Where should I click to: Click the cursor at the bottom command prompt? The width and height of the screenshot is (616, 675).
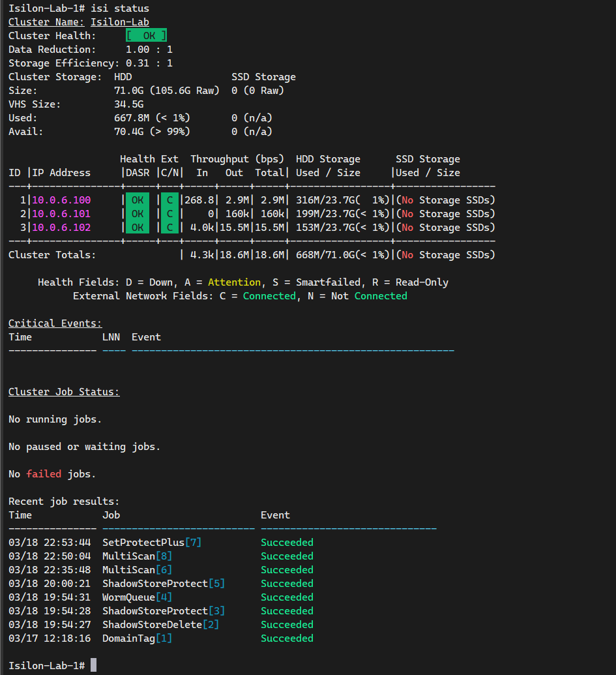click(94, 665)
